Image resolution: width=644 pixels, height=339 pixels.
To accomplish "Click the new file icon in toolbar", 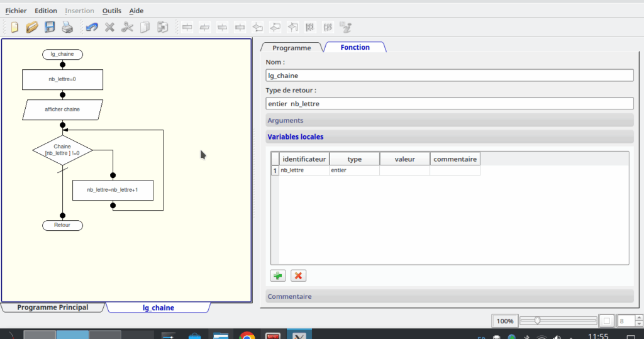I will click(x=15, y=27).
